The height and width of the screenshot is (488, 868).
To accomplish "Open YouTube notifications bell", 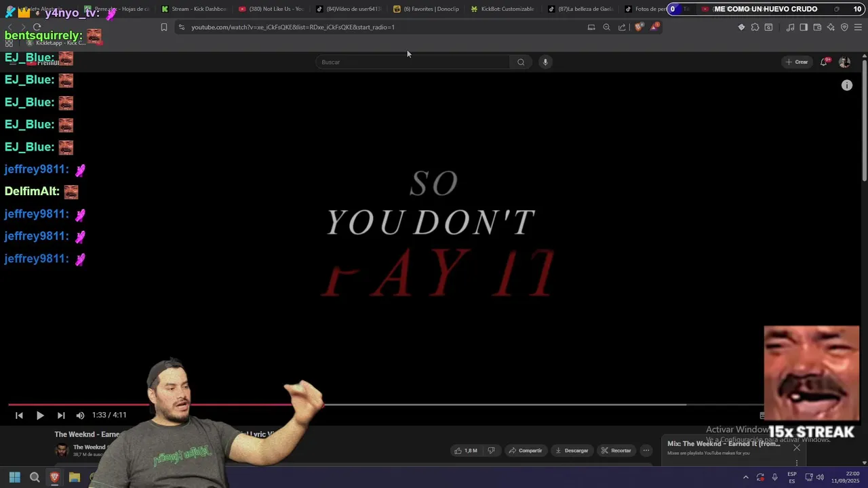I will pyautogui.click(x=824, y=62).
